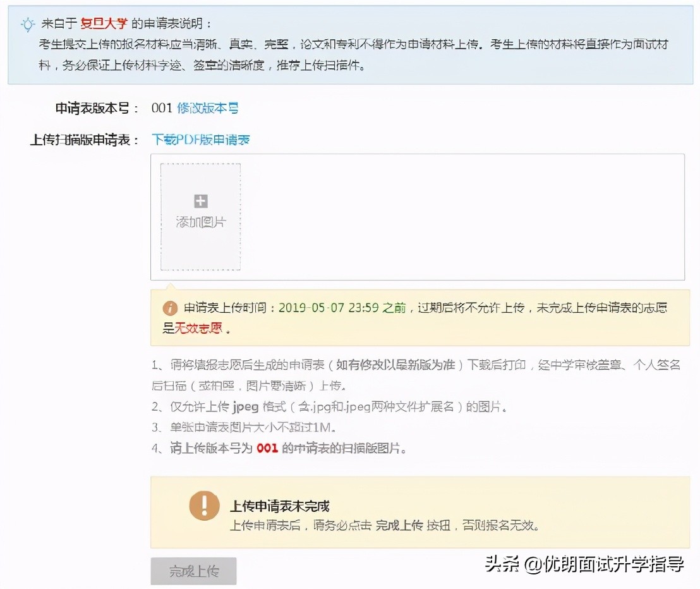Image resolution: width=700 pixels, height=589 pixels.
Task: Click the lightbulb tip icon beside 申请表说明
Action: coord(28,24)
